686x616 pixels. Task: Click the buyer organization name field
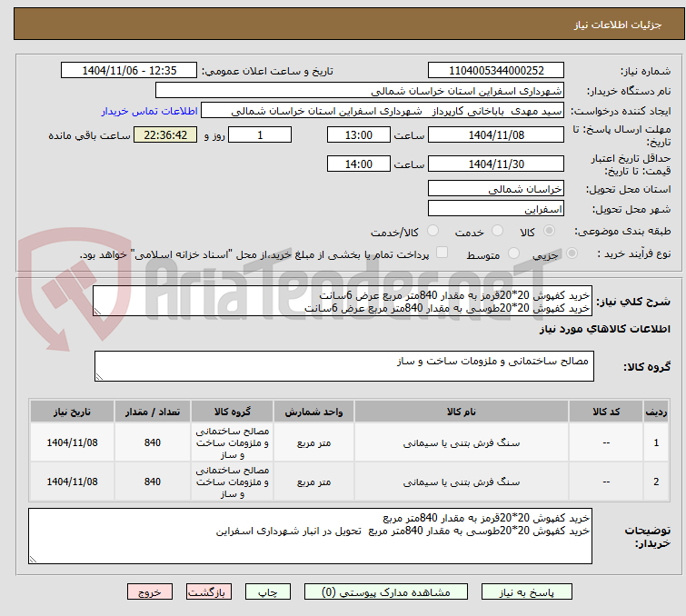click(359, 91)
